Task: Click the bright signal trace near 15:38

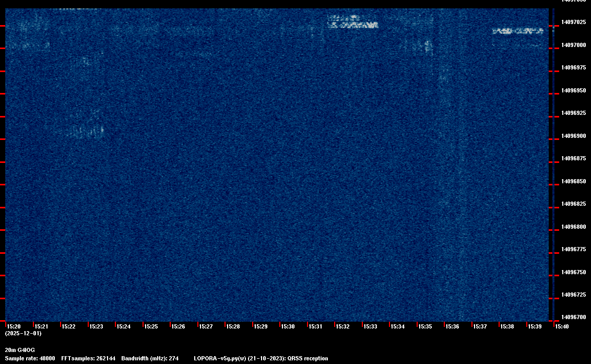Action: tap(518, 31)
